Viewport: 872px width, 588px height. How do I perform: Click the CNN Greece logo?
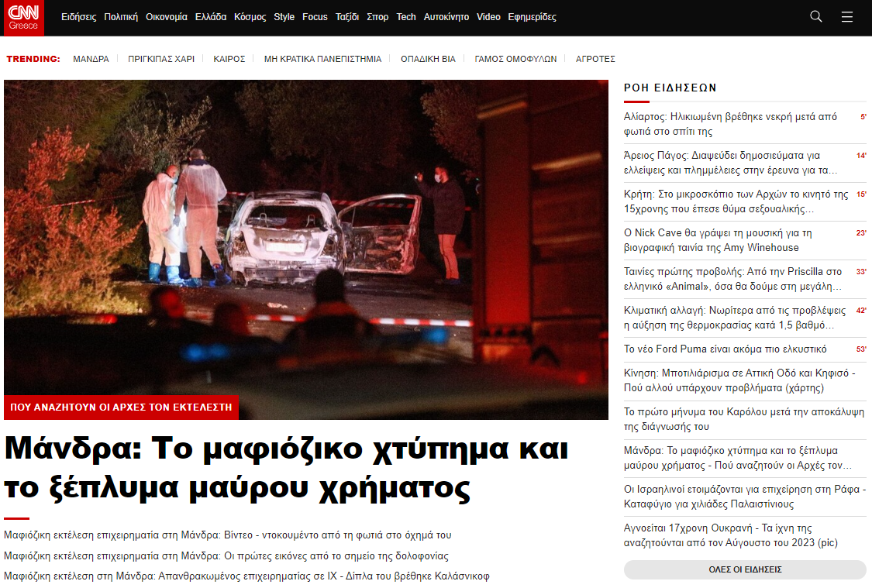click(x=23, y=18)
